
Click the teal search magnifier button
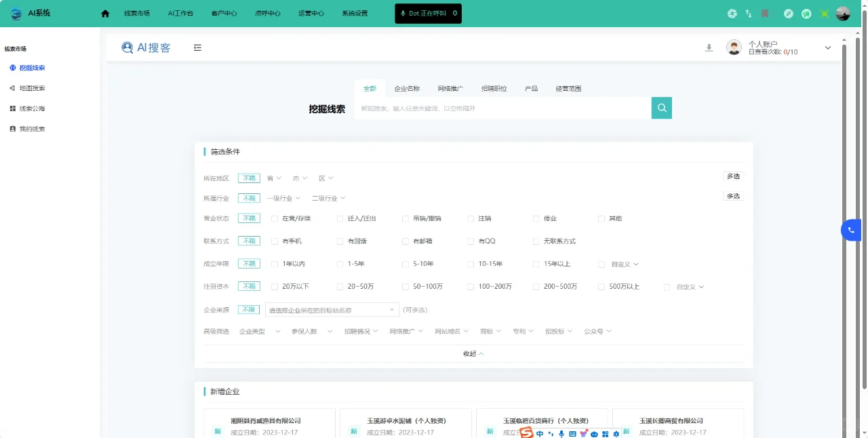pos(661,108)
